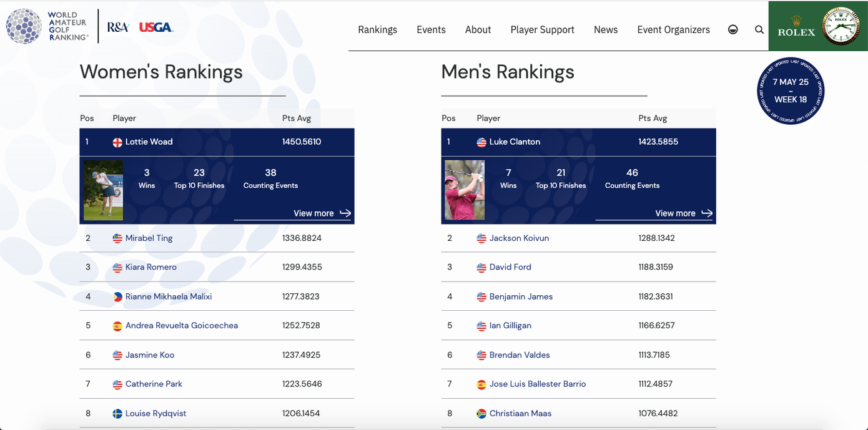Click the Rolex clock banner

point(817,26)
